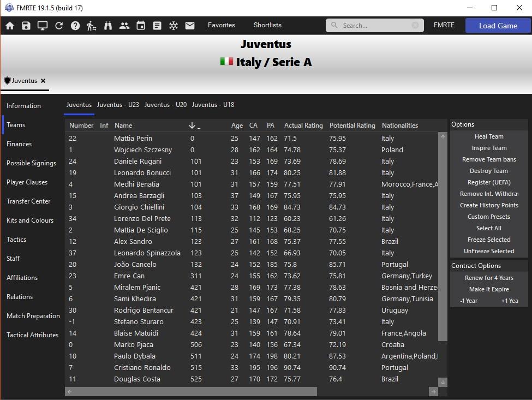
Task: Click Make it Expire
Action: (489, 289)
